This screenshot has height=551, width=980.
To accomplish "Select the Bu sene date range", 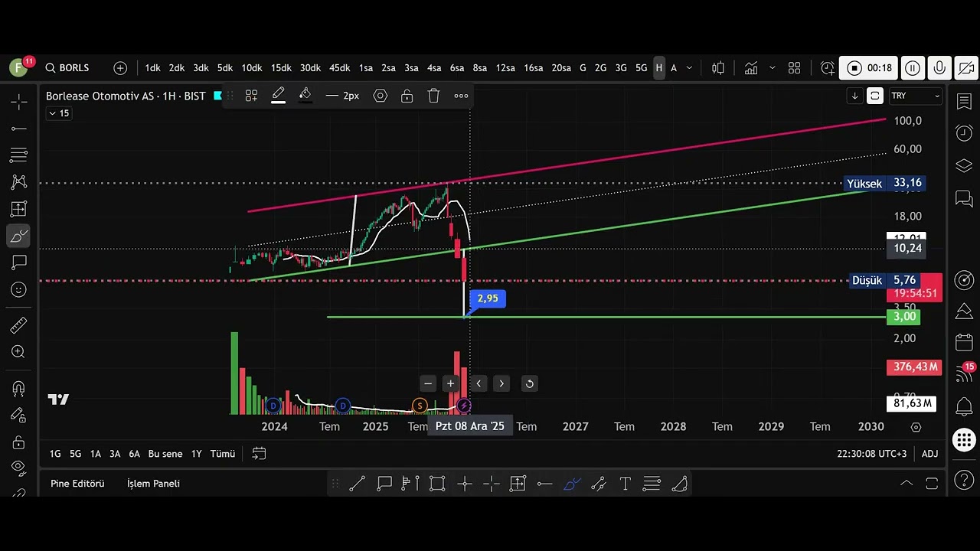I will tap(165, 454).
